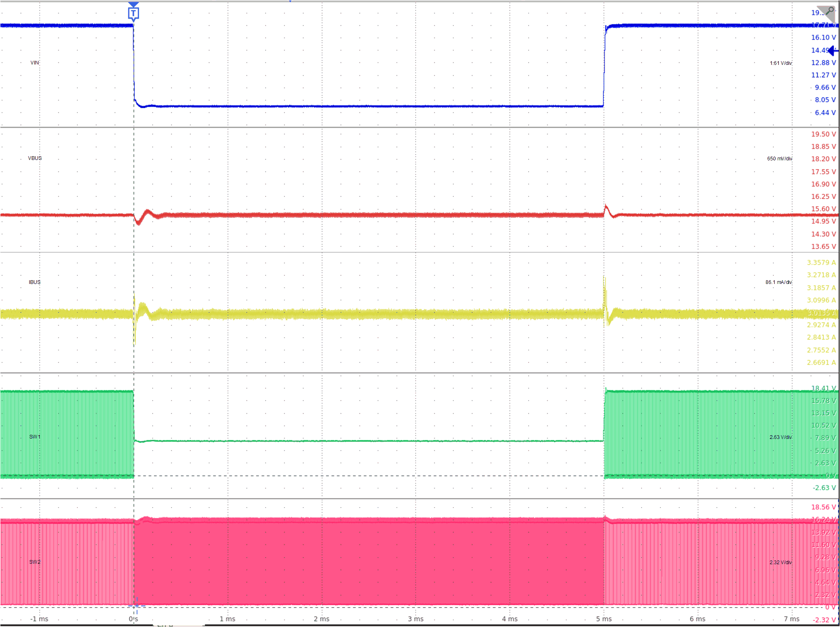This screenshot has height=627, width=840.
Task: Click the 14.30 V VBUS axis value
Action: pos(823,234)
